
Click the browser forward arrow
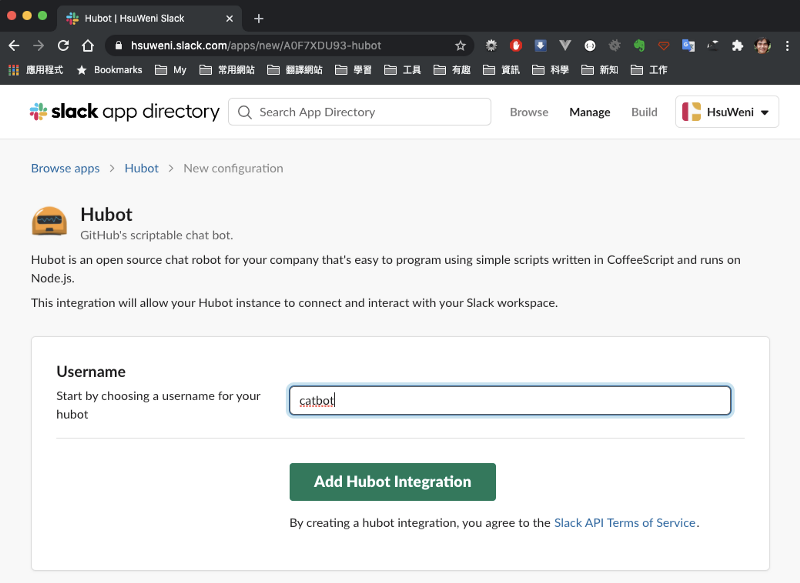38,45
